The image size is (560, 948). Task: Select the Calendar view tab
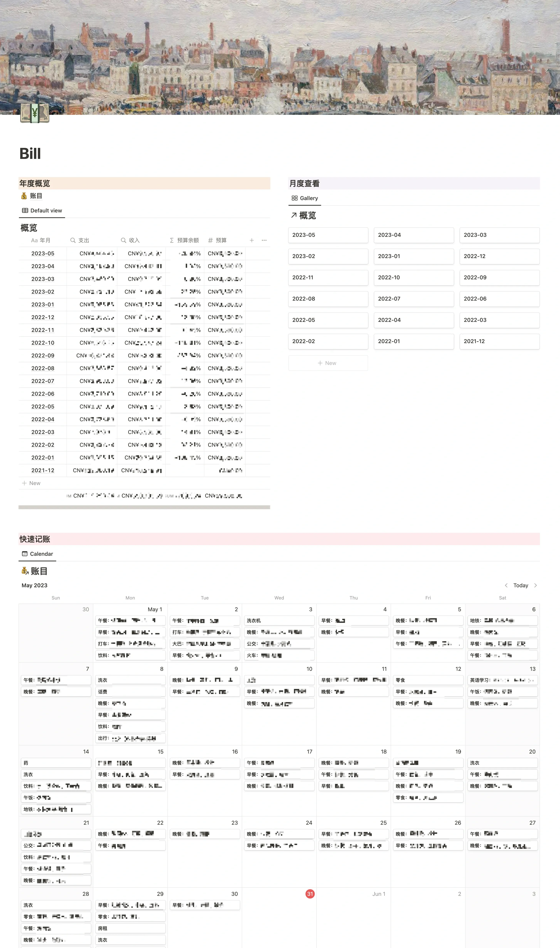(x=37, y=554)
